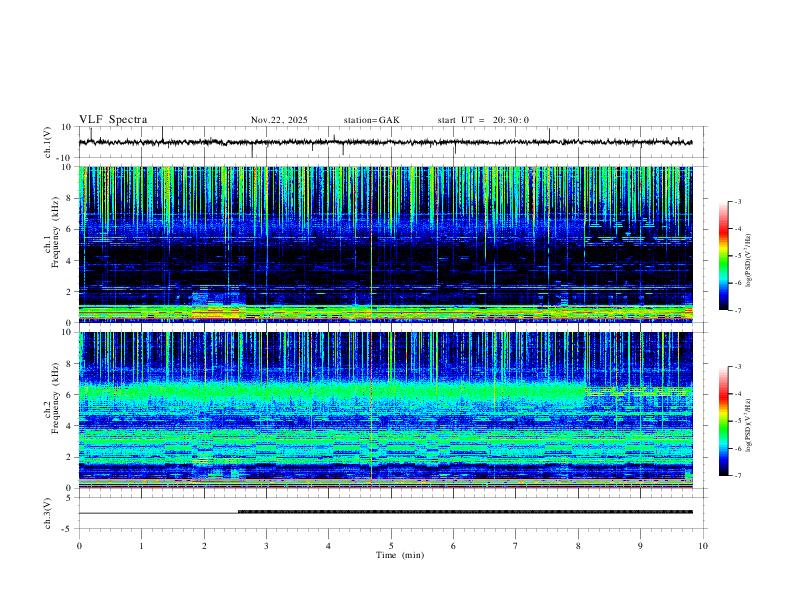Click the "ch.3(V)" axis label
792x612 pixels.
pos(48,513)
